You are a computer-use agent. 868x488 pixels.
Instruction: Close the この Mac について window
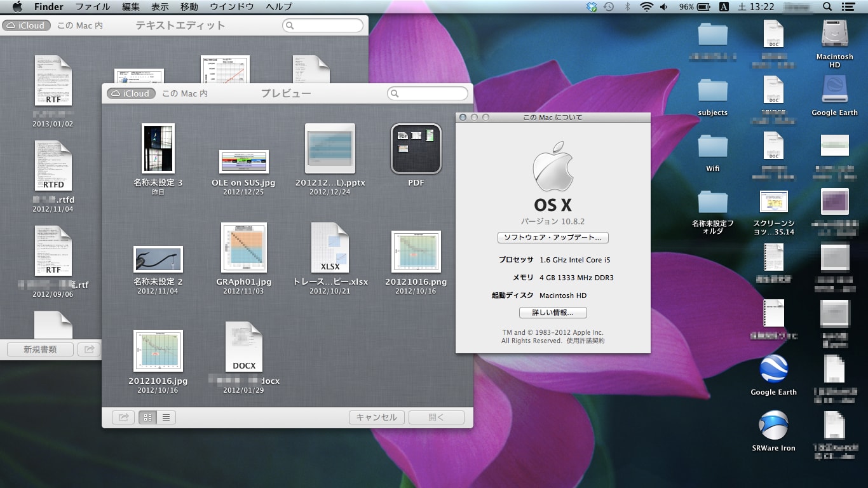pos(463,118)
